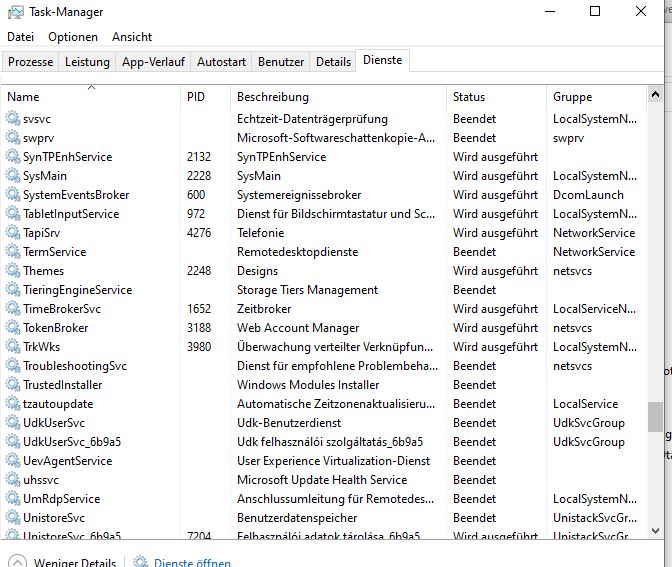Select the Telefonie description cell
The width and height of the screenshot is (672, 567).
pyautogui.click(x=261, y=233)
